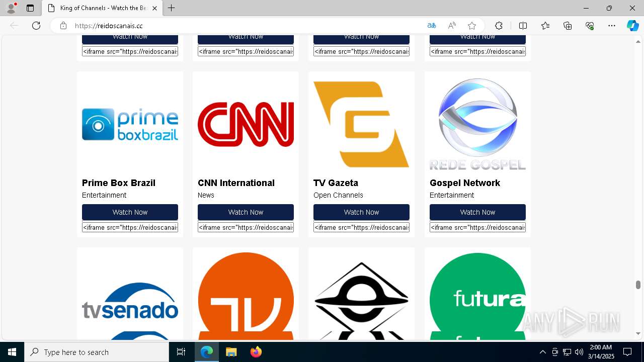Image resolution: width=644 pixels, height=362 pixels.
Task: Click the Open Channels category label
Action: tap(338, 195)
